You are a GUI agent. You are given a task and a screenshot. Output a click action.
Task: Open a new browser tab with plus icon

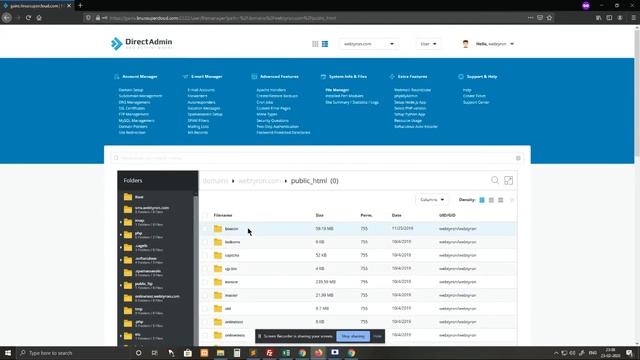pos(80,6)
